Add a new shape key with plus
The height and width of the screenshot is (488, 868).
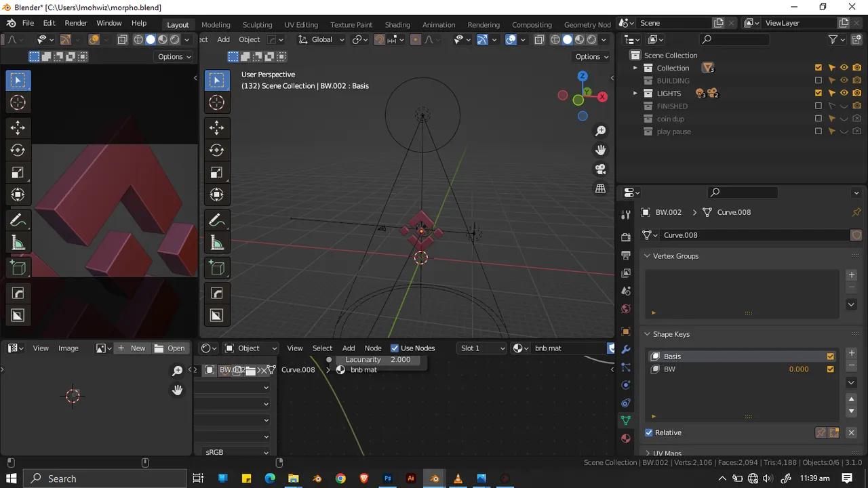[852, 353]
